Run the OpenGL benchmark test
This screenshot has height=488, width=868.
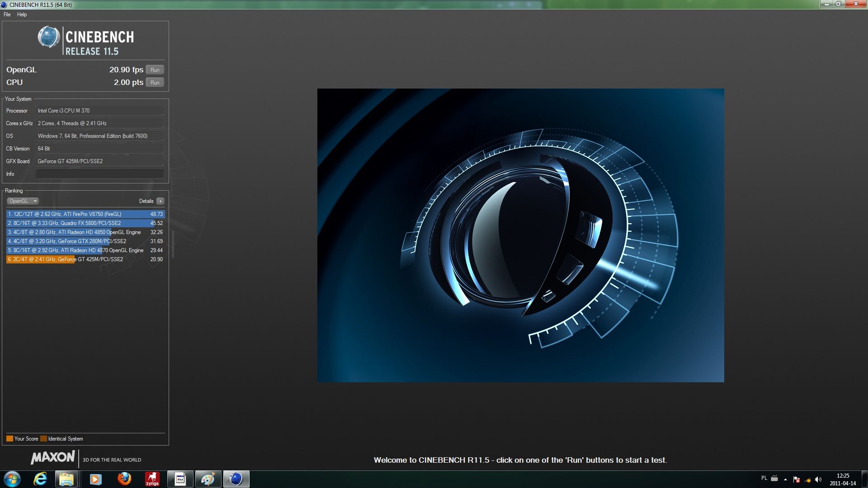coord(155,70)
